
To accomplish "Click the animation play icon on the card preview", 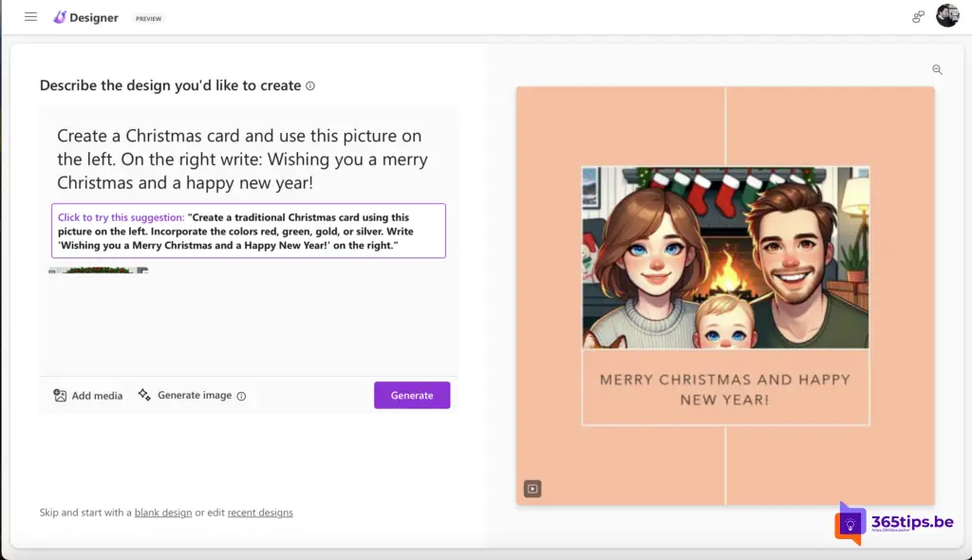I will click(533, 489).
